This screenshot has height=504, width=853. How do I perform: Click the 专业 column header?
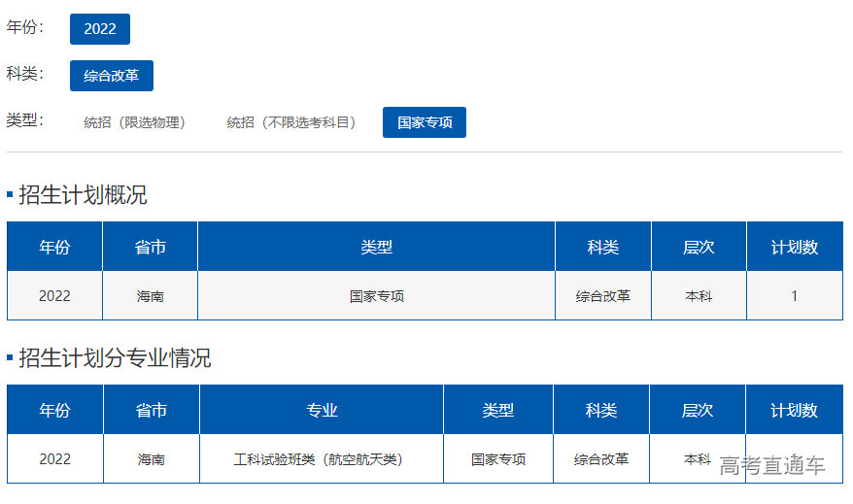(322, 411)
